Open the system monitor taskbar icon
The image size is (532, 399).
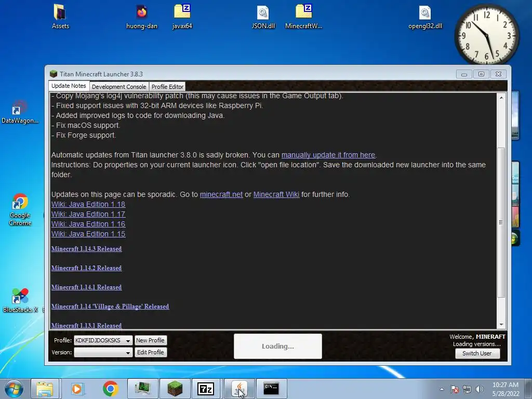click(142, 389)
